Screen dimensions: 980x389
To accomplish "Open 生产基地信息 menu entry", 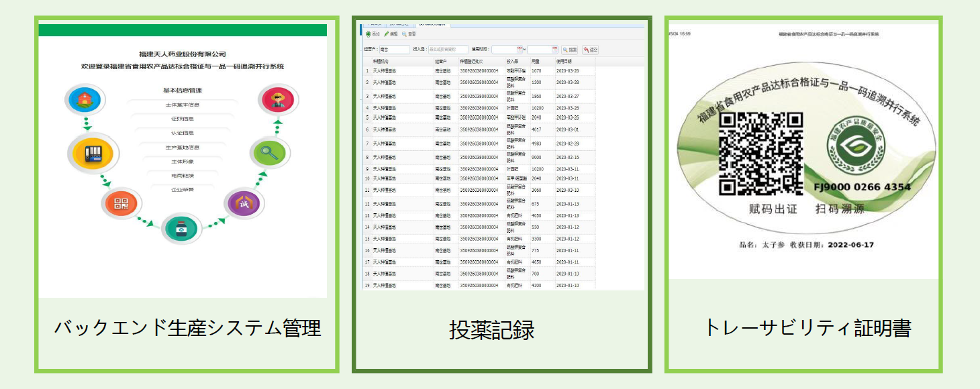I will click(x=183, y=147).
